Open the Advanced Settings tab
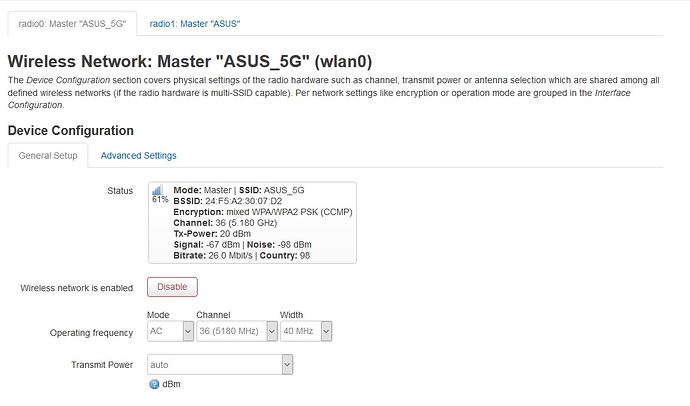 [x=139, y=156]
